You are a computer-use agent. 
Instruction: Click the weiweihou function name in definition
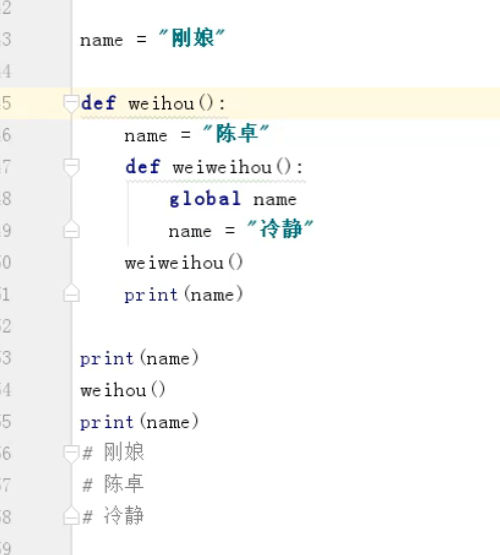click(222, 167)
